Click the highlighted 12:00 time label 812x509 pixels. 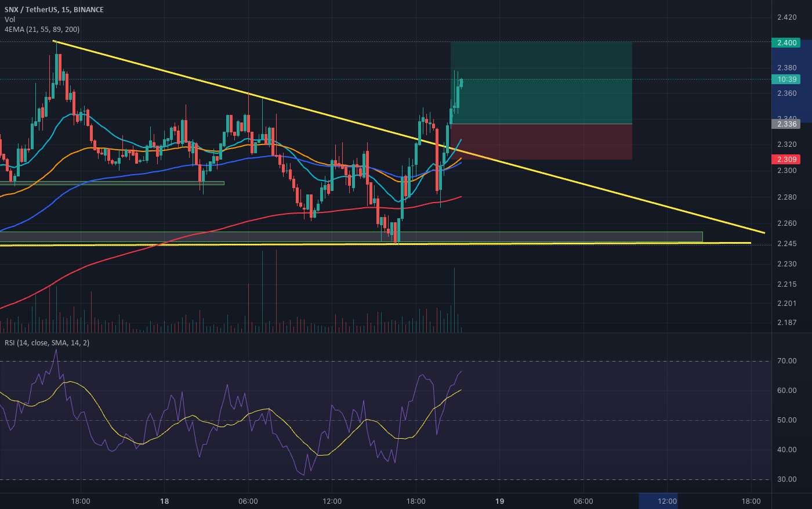click(667, 501)
